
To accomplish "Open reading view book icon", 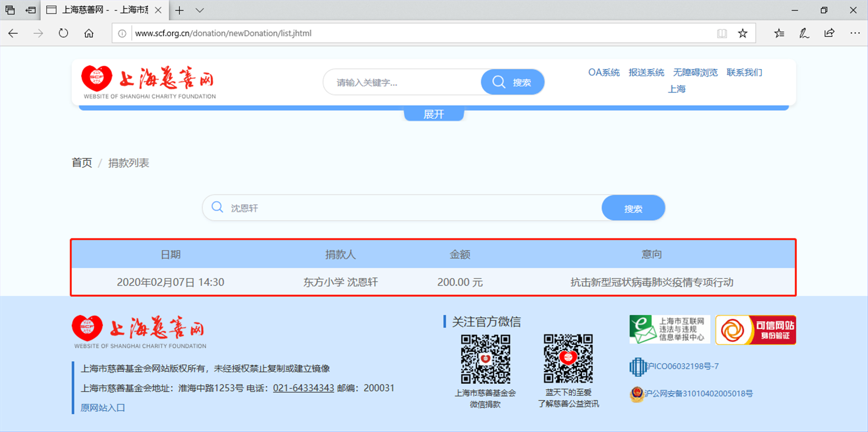I will [722, 33].
